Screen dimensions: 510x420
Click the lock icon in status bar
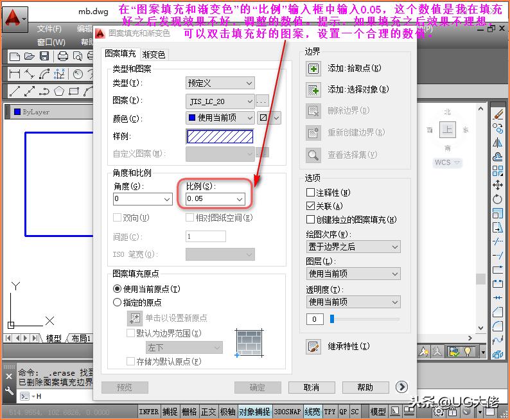(x=452, y=412)
